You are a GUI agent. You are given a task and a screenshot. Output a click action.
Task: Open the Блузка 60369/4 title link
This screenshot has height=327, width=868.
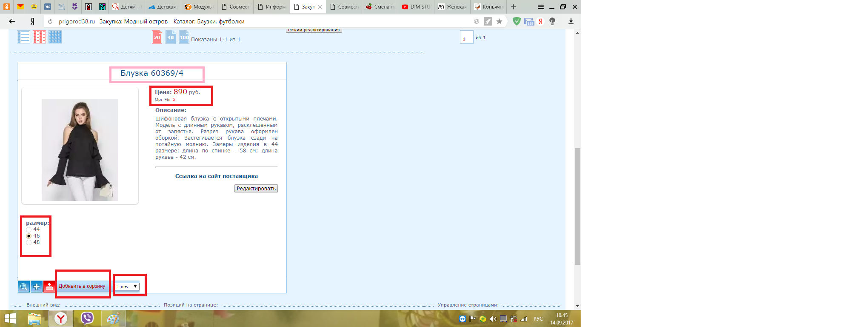152,73
